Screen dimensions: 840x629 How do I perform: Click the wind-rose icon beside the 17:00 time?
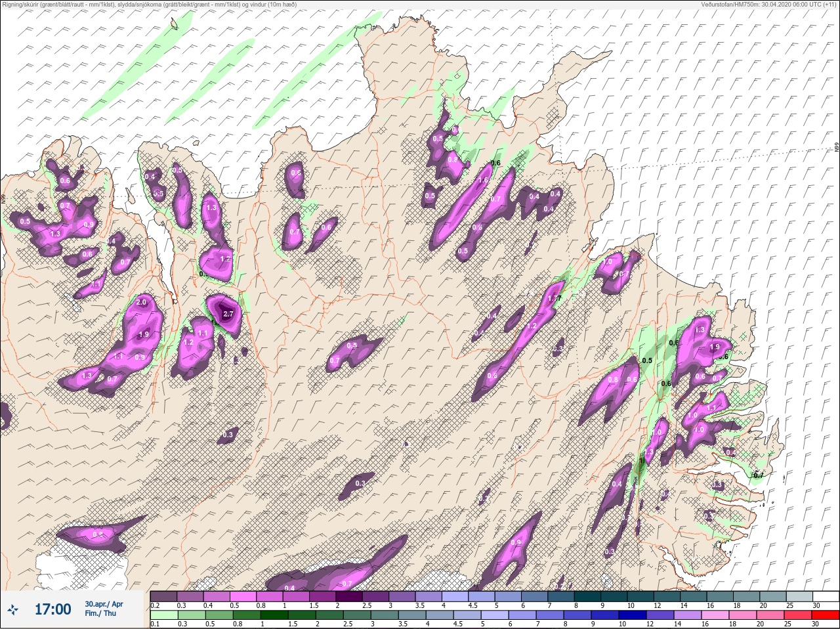tap(12, 610)
